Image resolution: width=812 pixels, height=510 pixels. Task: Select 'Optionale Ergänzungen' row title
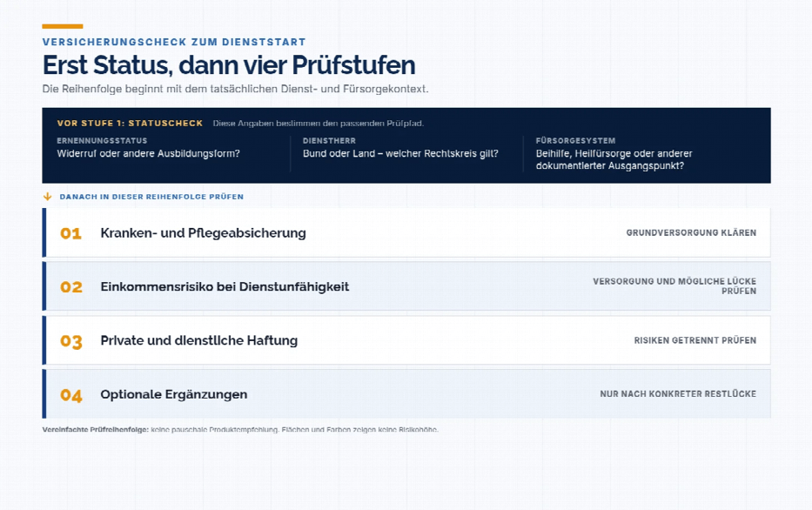click(173, 394)
